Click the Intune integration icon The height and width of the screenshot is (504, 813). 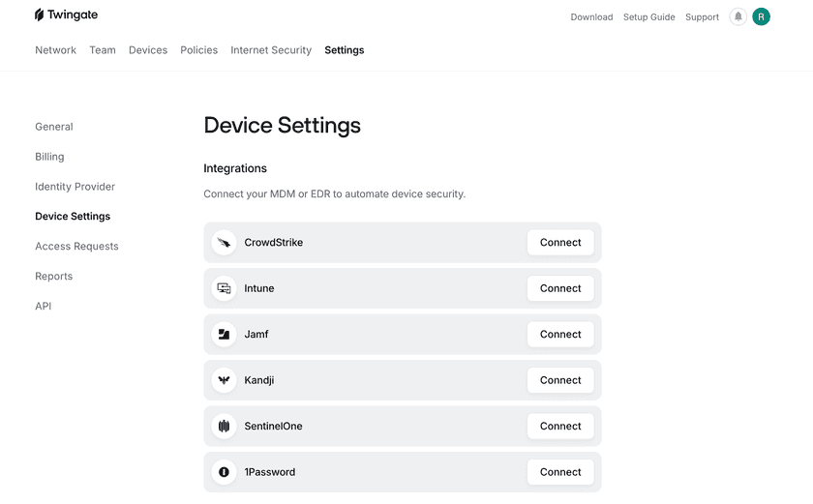pos(224,288)
